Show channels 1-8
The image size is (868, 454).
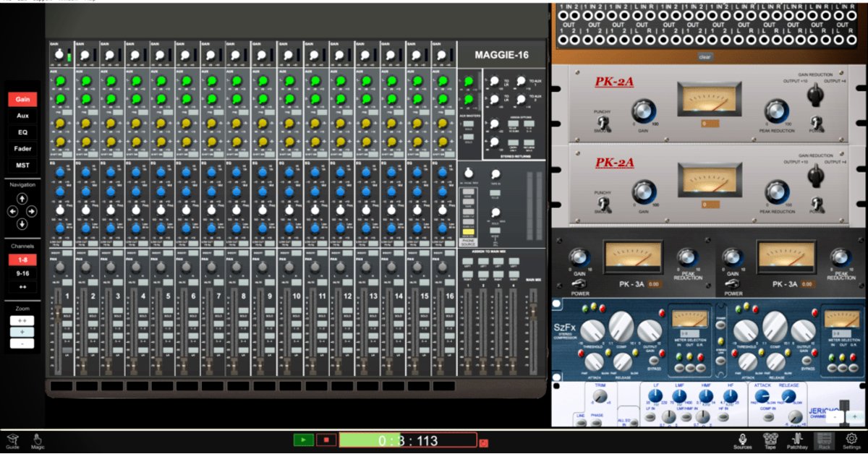tap(22, 260)
